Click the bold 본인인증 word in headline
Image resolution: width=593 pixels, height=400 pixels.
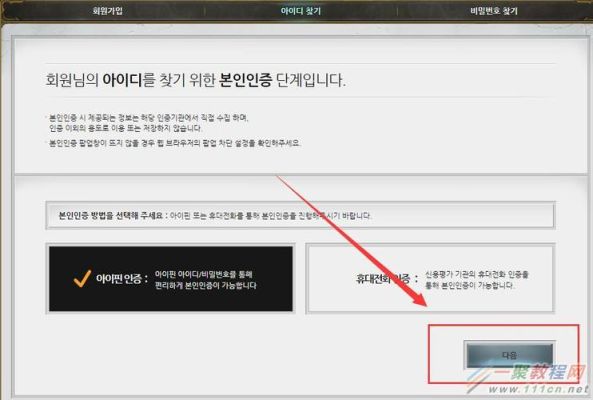pyautogui.click(x=245, y=80)
